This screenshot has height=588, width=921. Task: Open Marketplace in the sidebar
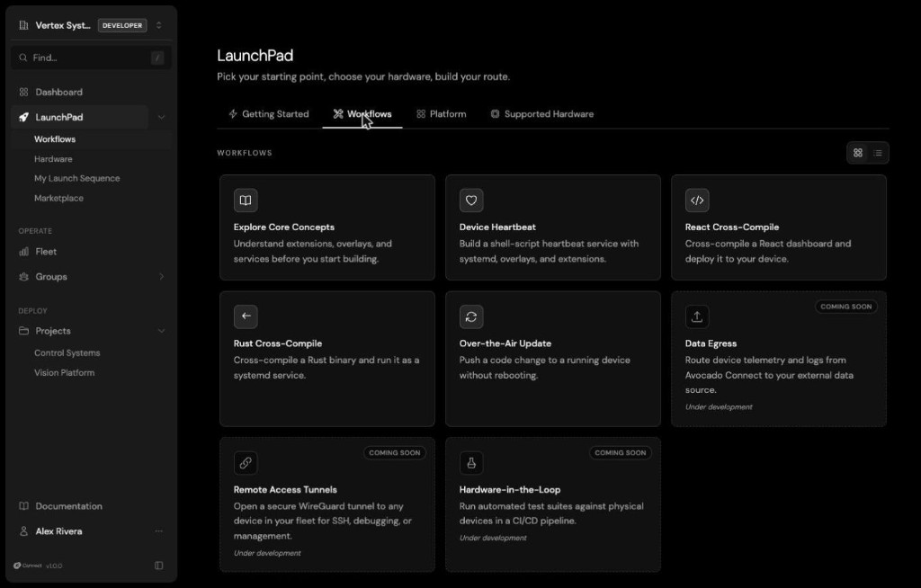(58, 199)
